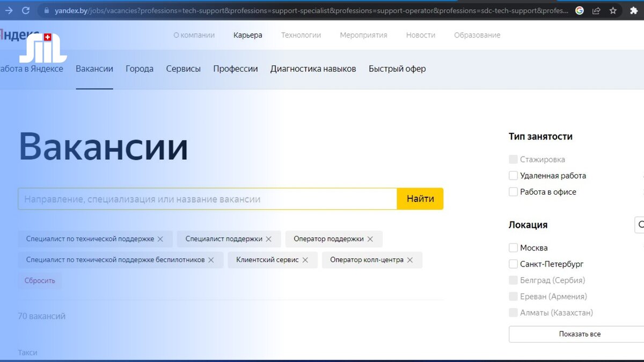Expand the location list with Показать все
Viewport: 644px width, 362px height.
[x=580, y=334]
